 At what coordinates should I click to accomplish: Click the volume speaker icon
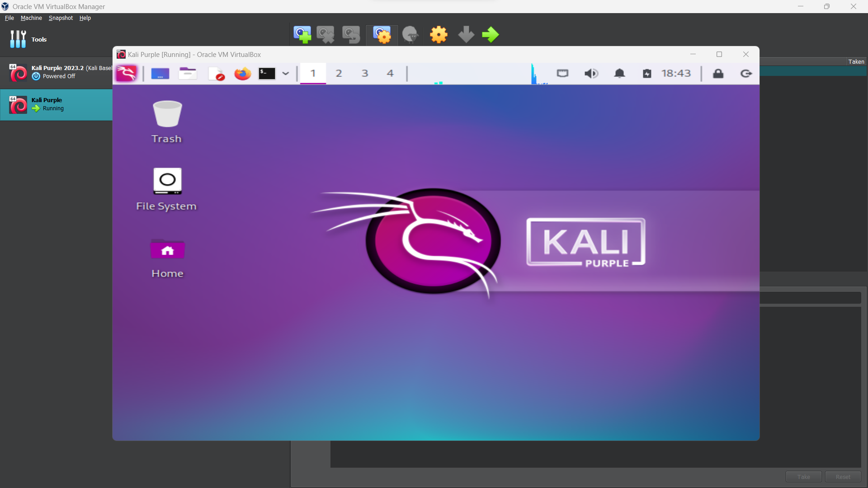coord(591,74)
